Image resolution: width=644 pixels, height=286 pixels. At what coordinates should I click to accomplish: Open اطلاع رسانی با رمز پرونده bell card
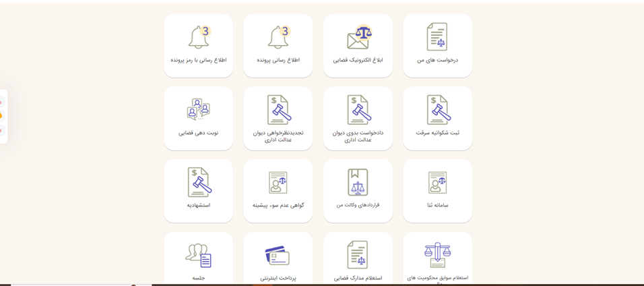click(x=198, y=45)
